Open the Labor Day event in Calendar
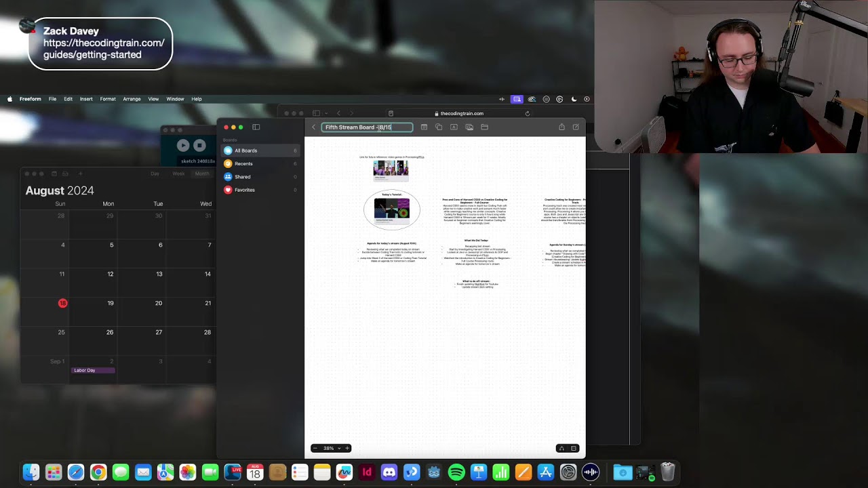 click(94, 370)
